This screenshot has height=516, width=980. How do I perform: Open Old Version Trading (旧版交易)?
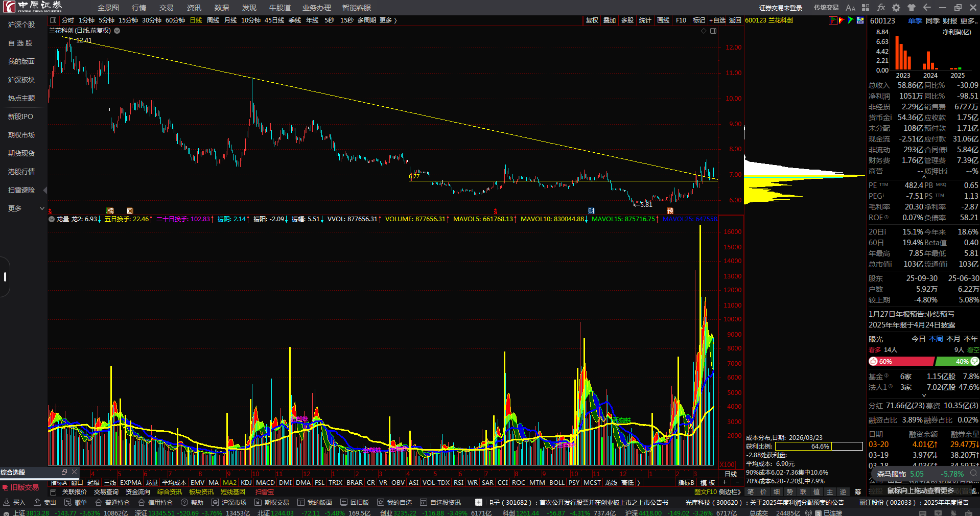[x=20, y=487]
